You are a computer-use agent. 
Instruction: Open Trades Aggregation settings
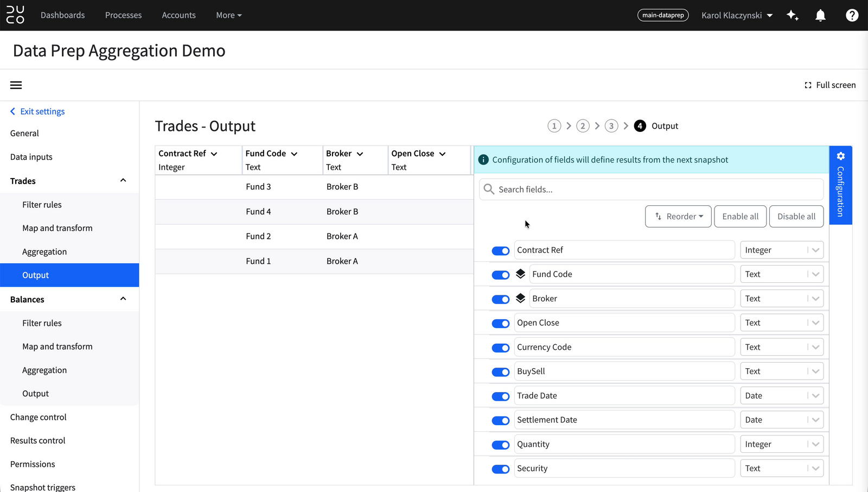pyautogui.click(x=44, y=251)
